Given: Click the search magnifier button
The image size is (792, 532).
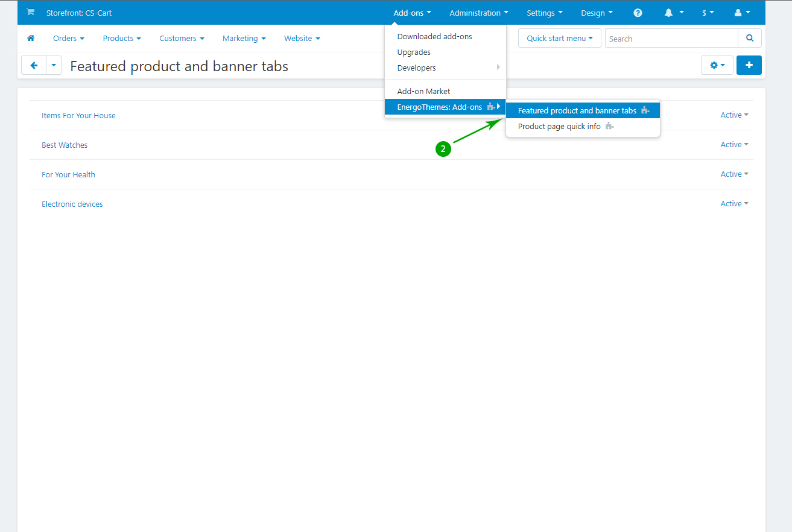Looking at the screenshot, I should (x=749, y=38).
